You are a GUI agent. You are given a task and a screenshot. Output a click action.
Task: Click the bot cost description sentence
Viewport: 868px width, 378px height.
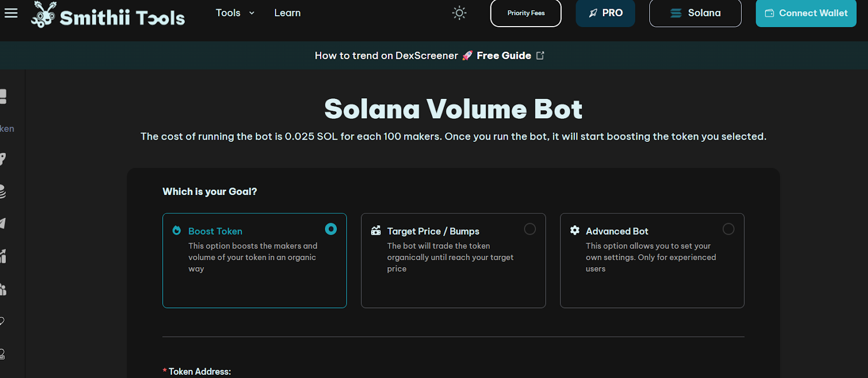tap(454, 136)
